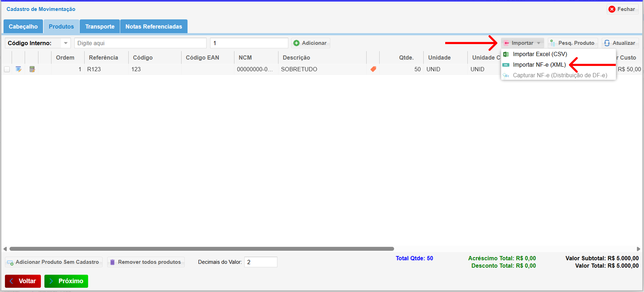The image size is (644, 292).
Task: Click the calculator icon in the product row
Action: pyautogui.click(x=32, y=69)
